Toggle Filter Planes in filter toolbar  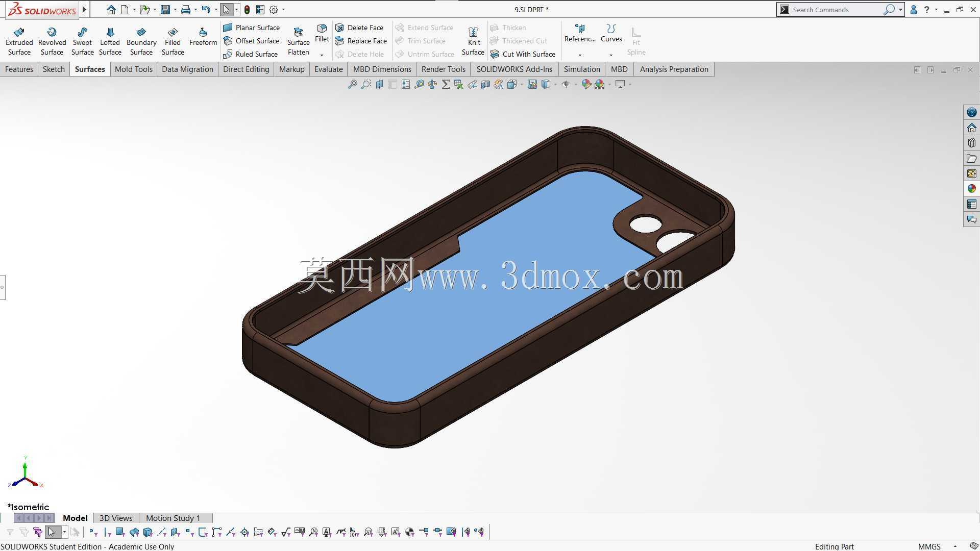pos(176,532)
